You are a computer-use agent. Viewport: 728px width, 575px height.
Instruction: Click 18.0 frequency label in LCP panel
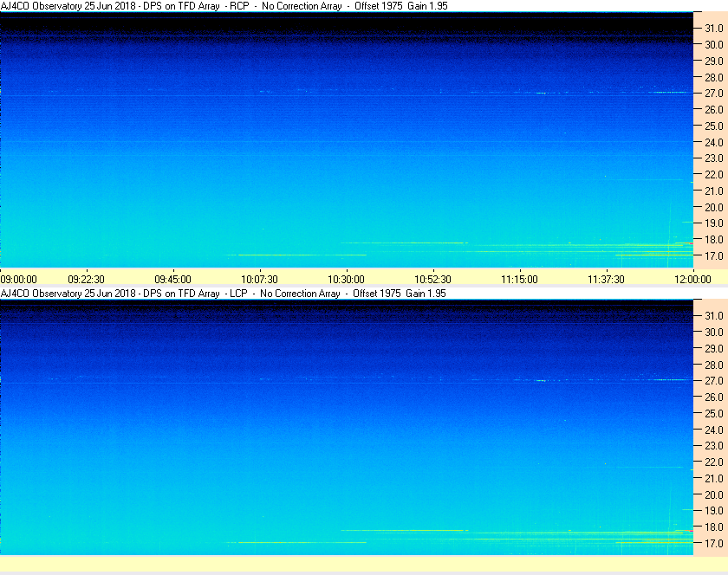714,527
